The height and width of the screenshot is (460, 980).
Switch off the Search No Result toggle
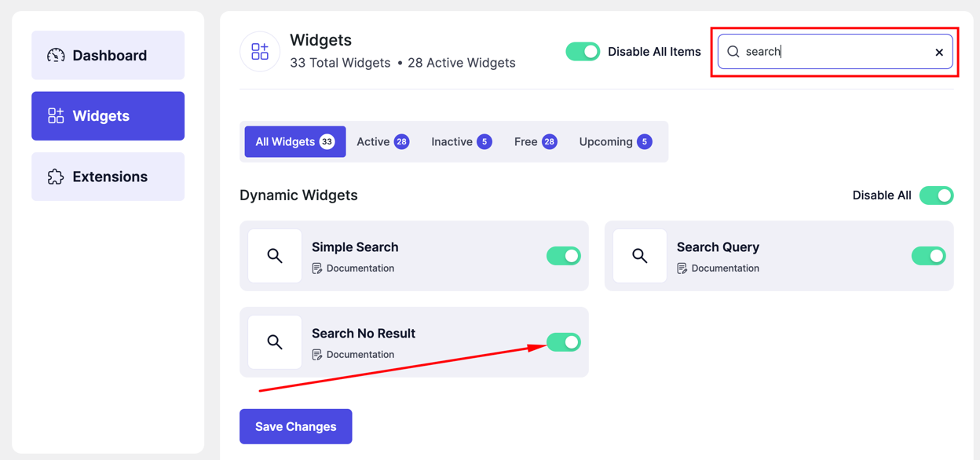[564, 342]
